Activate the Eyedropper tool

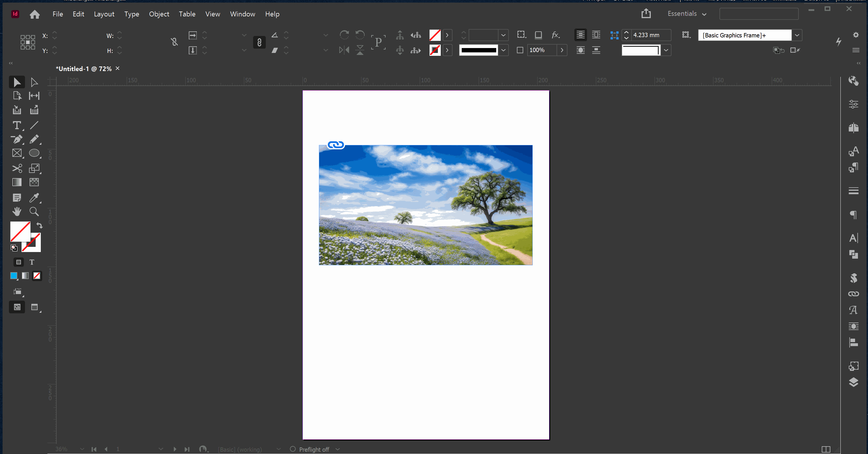pyautogui.click(x=34, y=198)
